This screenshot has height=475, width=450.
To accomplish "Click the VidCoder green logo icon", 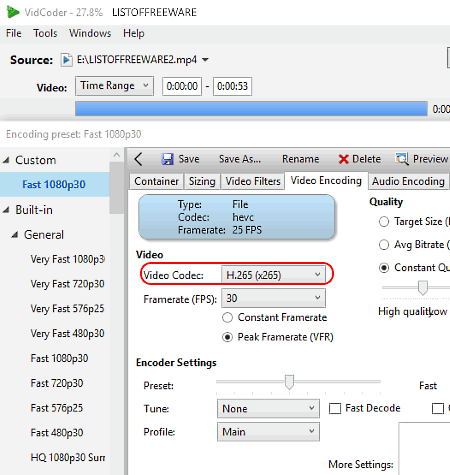I will pos(13,12).
